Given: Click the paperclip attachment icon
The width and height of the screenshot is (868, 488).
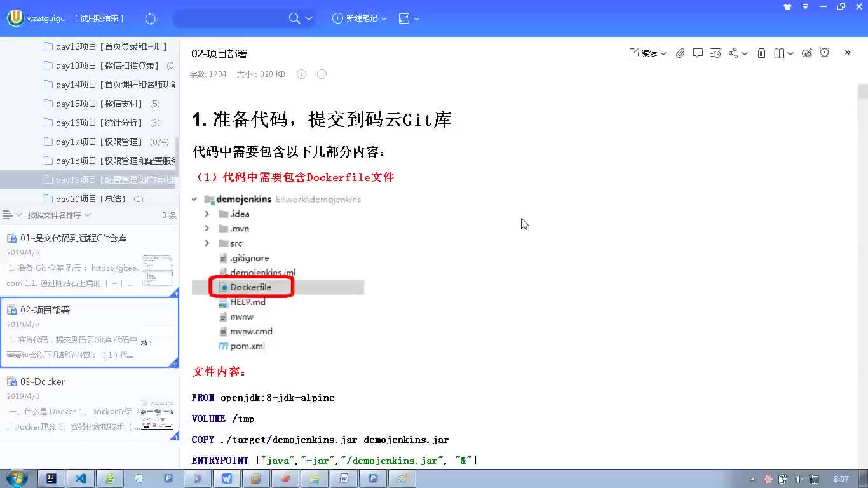Looking at the screenshot, I should (x=680, y=53).
